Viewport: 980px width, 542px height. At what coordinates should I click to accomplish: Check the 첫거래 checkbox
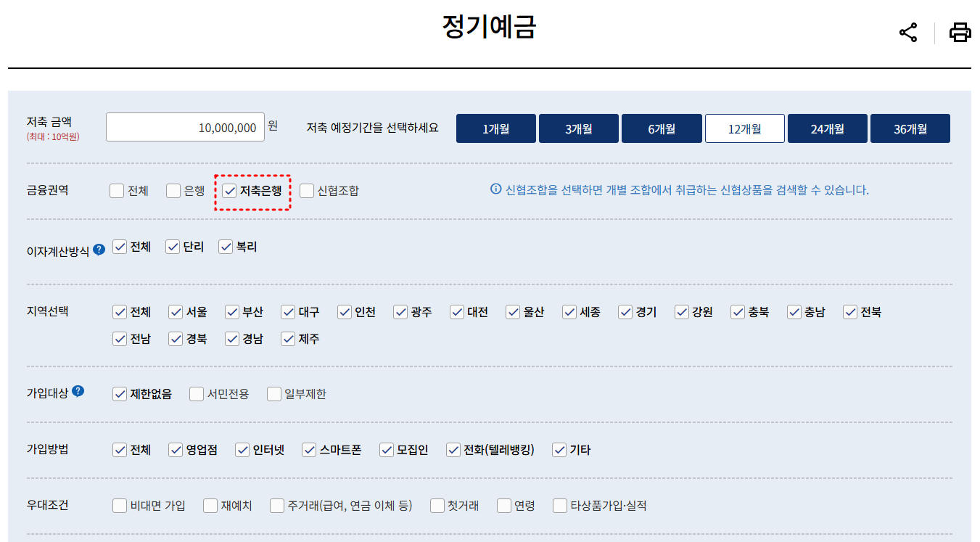[x=437, y=506]
